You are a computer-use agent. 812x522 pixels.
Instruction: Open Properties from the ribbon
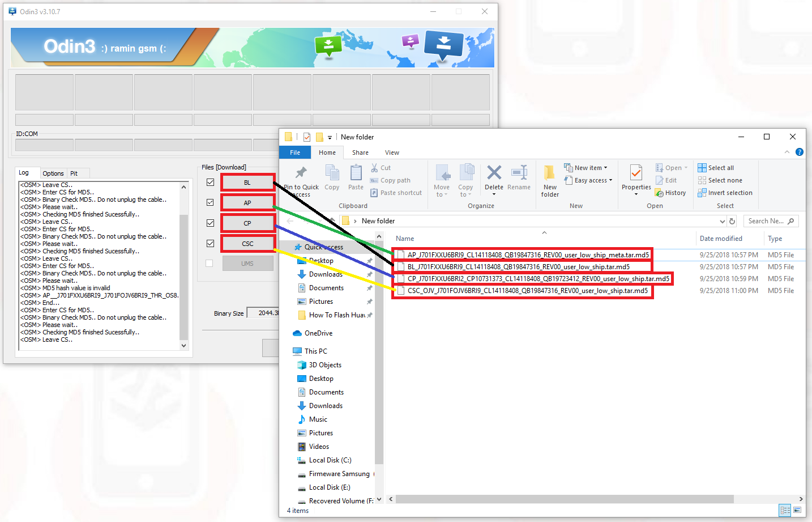click(636, 179)
